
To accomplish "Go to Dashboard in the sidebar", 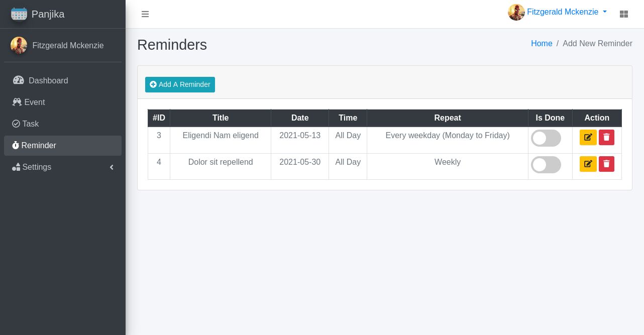I will 48,80.
